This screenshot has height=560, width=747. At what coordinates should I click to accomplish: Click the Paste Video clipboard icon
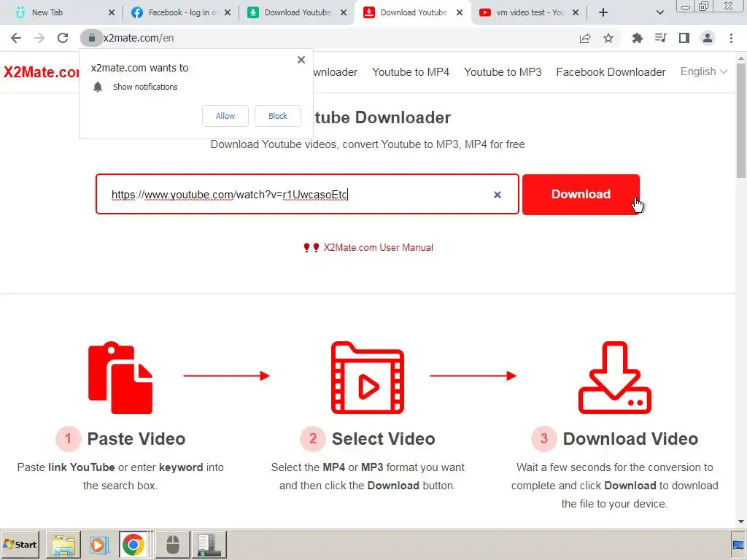click(x=120, y=378)
